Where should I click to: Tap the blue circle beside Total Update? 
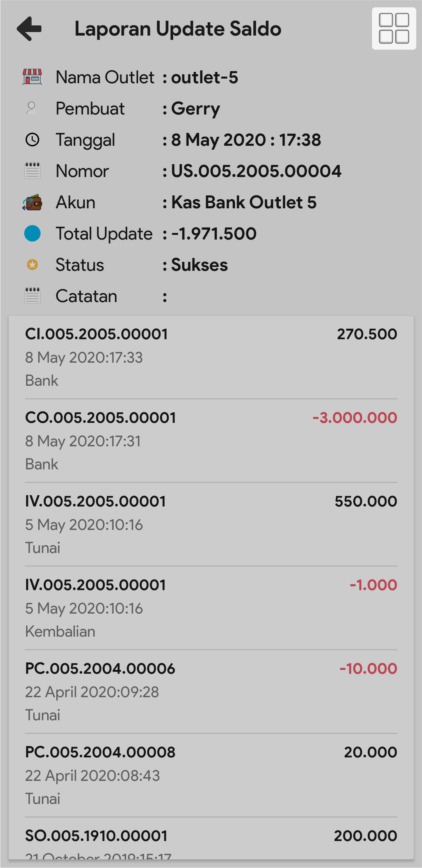[x=32, y=234]
